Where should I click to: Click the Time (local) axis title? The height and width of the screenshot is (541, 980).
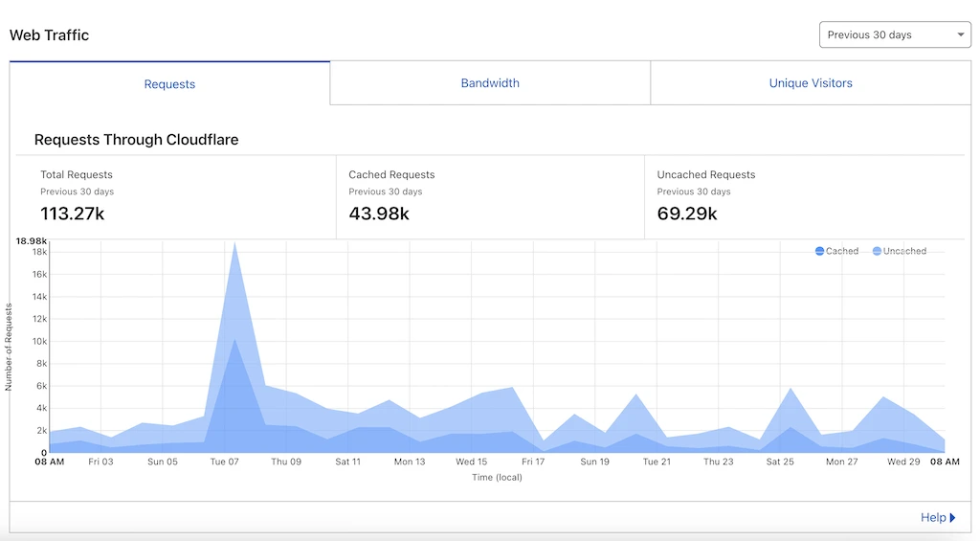[497, 477]
